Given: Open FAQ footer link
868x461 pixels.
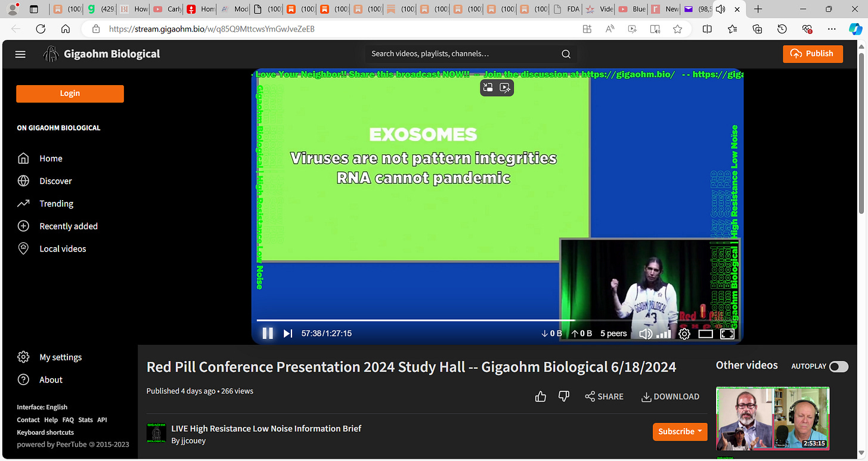Looking at the screenshot, I should pos(68,420).
